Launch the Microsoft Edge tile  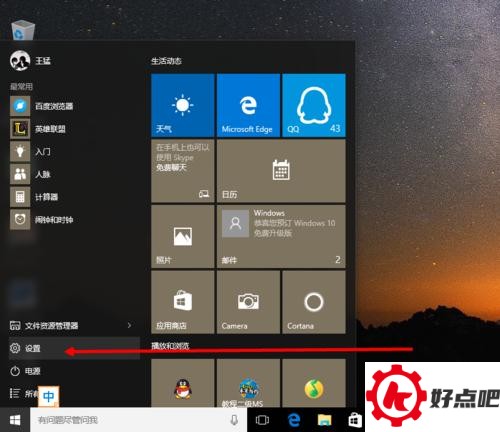tap(248, 105)
